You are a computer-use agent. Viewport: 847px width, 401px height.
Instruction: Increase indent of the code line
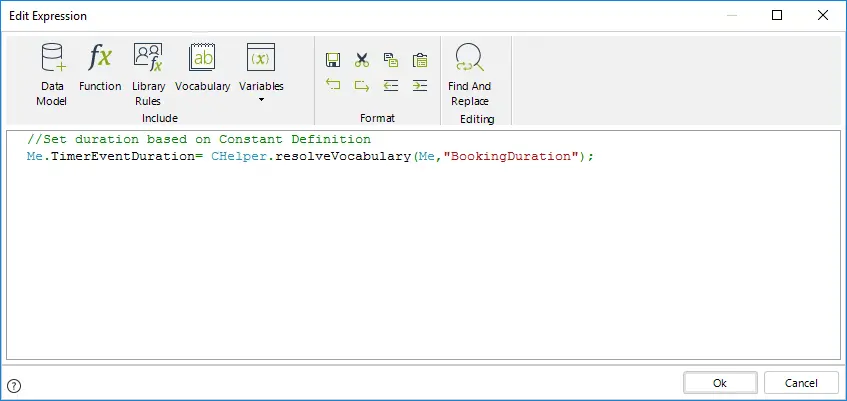(x=420, y=85)
